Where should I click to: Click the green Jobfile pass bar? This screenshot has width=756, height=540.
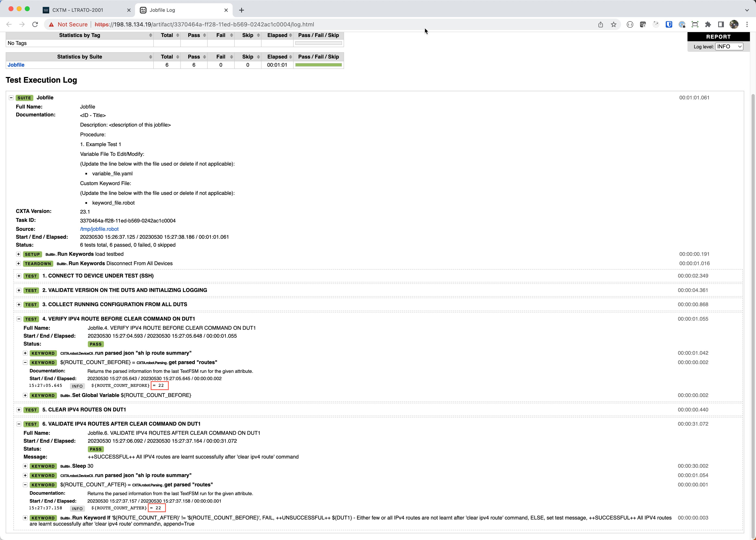click(318, 65)
